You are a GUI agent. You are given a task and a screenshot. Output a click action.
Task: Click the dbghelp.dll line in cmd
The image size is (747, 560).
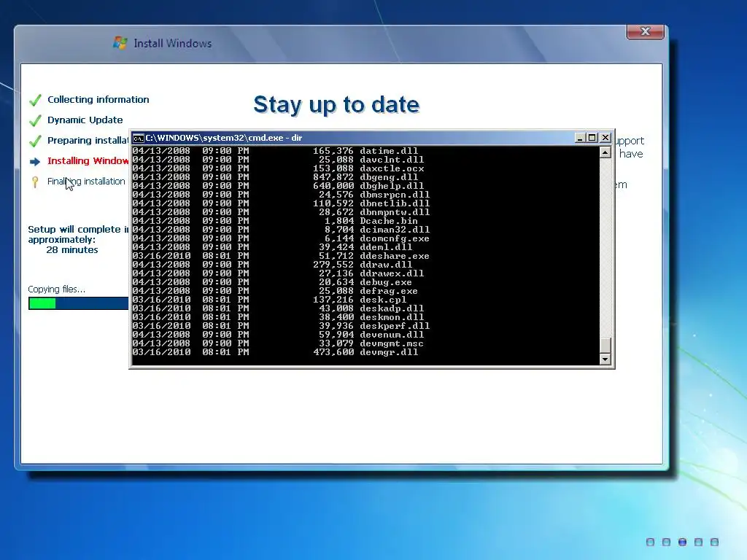coord(278,186)
